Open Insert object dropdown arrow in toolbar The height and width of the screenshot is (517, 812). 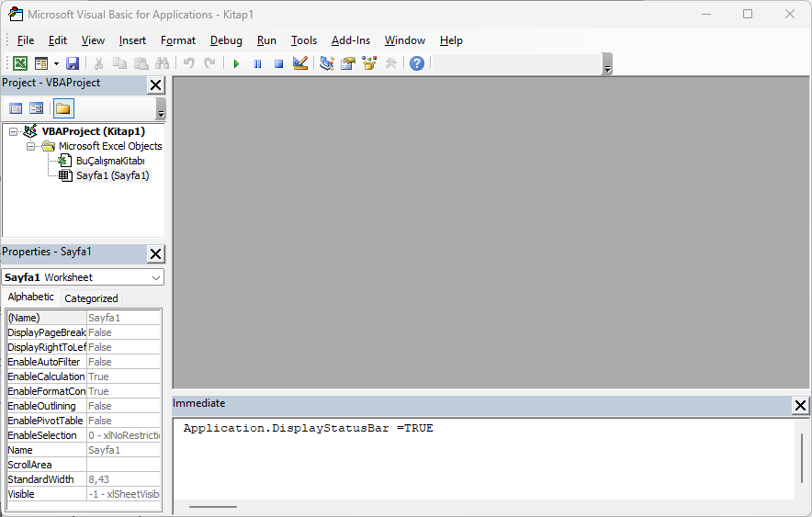point(56,63)
